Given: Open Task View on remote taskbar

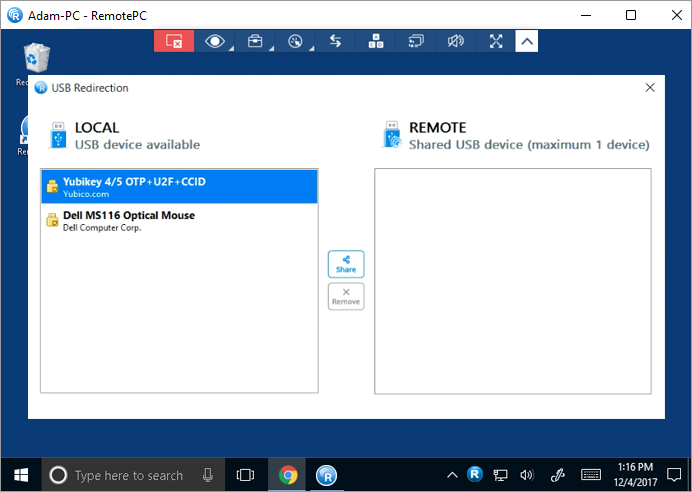Looking at the screenshot, I should coord(245,475).
